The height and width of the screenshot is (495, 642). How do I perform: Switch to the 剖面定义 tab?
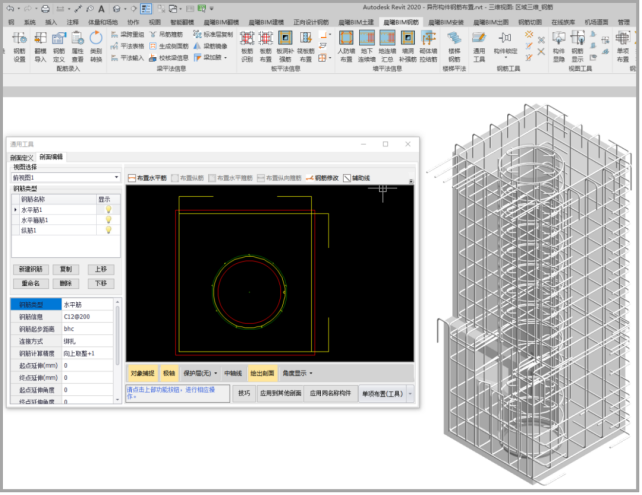[x=22, y=157]
